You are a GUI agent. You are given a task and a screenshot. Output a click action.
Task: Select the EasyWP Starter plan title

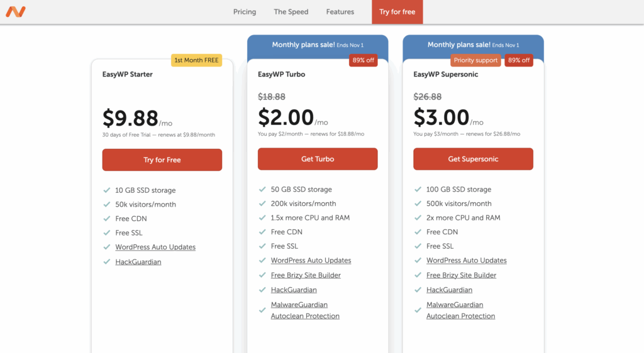[127, 74]
